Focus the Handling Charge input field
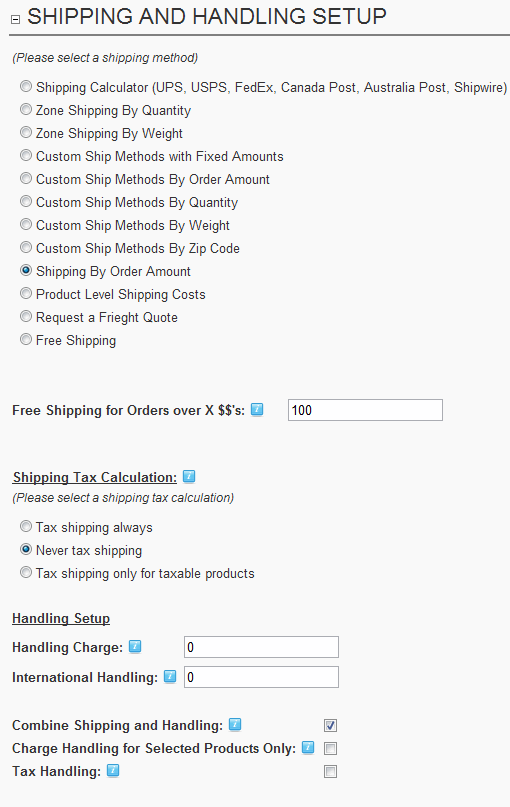 261,647
